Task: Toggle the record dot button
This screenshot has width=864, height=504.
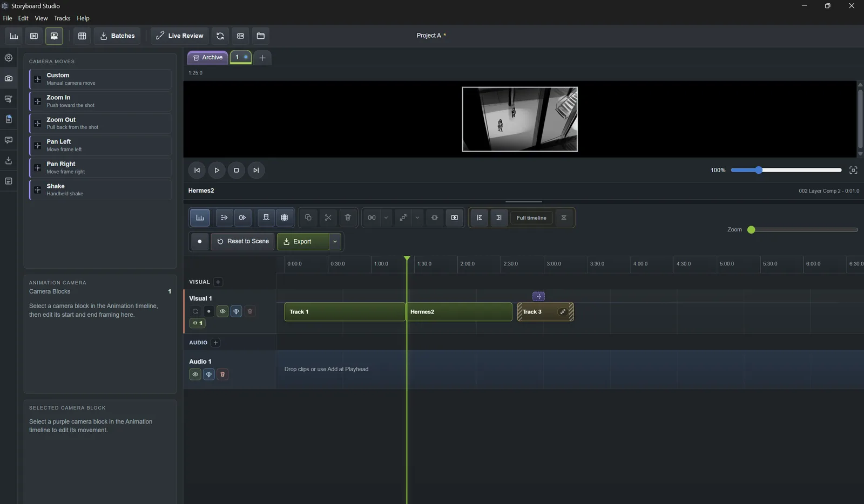Action: (200, 241)
